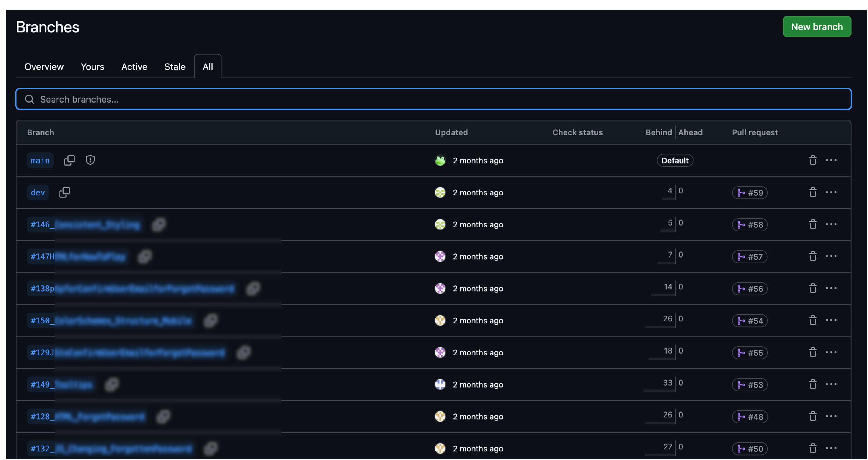Open the dev branch link

tap(38, 193)
